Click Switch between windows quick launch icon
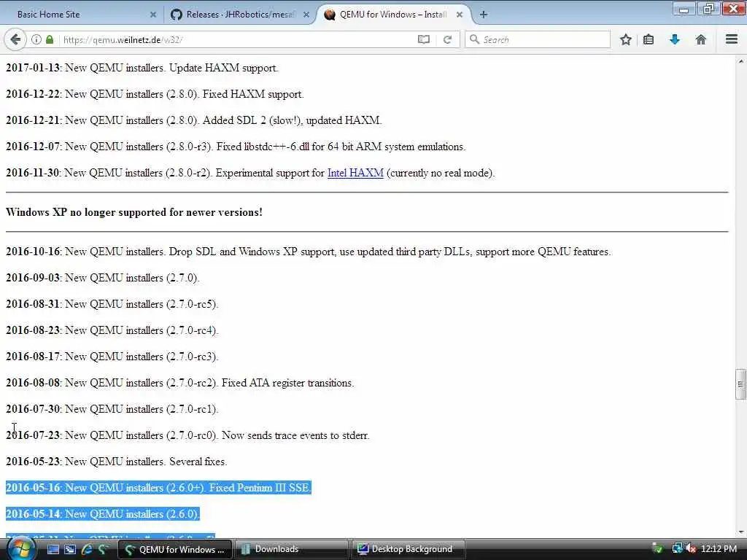The image size is (747, 560). [70, 549]
